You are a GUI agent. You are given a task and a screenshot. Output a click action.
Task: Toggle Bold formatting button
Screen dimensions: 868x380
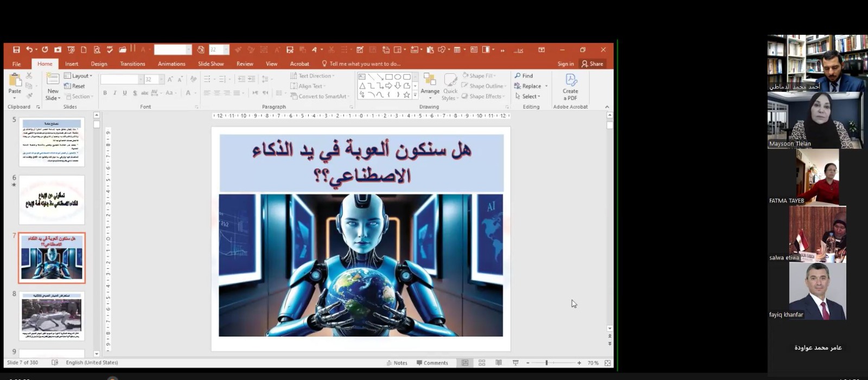105,93
